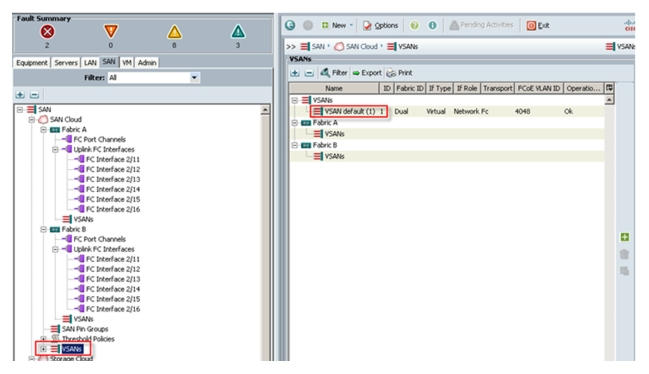Click the major faults orange triangle icon
The image size is (649, 374).
coord(111,31)
